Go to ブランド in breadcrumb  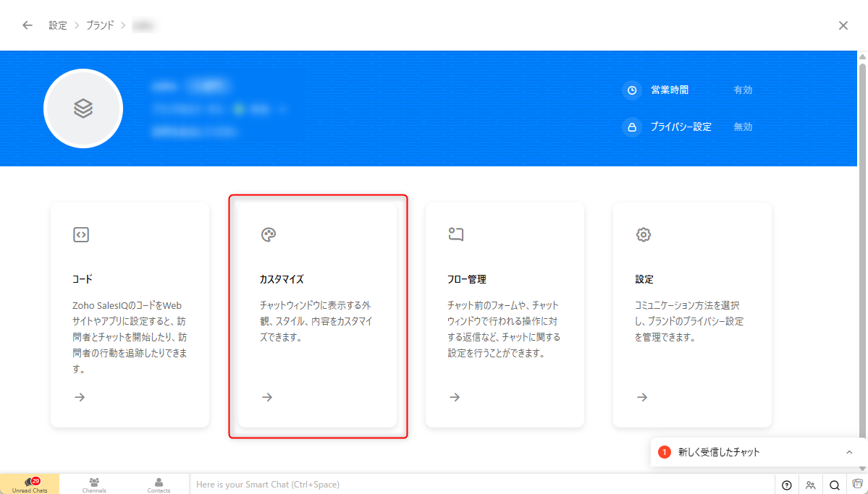100,25
